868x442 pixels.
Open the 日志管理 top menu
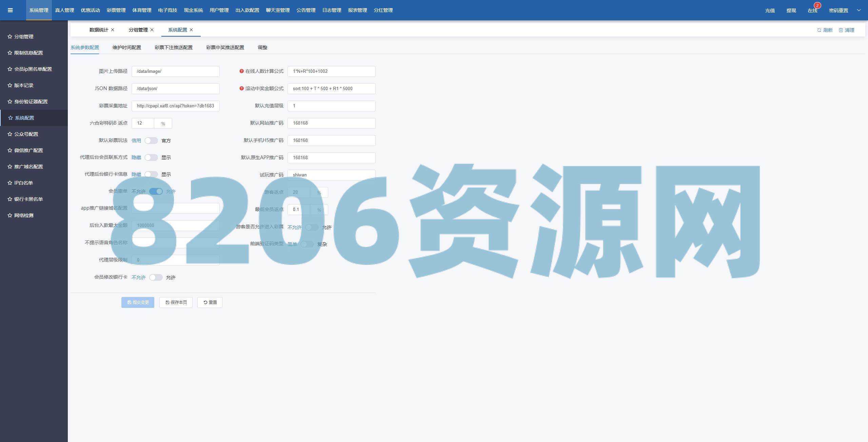(x=332, y=10)
